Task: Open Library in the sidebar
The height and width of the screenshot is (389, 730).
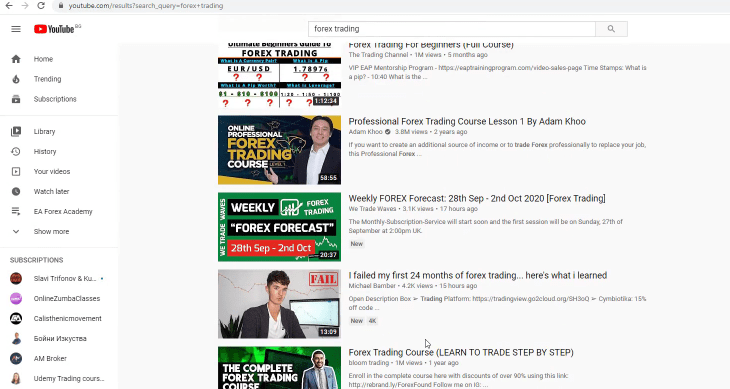Action: pos(45,132)
